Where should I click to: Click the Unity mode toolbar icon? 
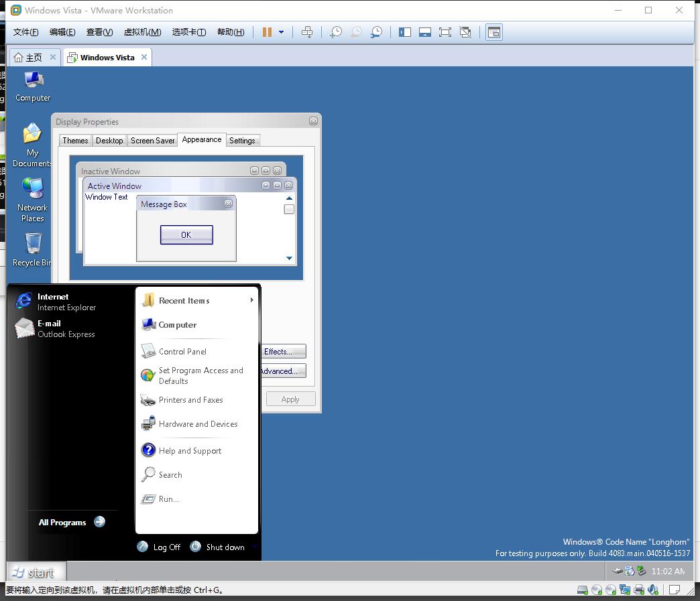click(465, 32)
